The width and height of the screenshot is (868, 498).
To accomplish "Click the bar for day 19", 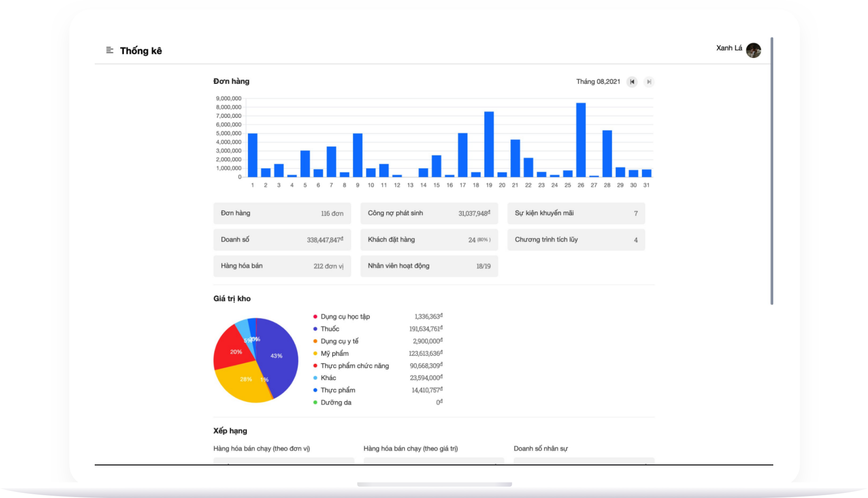I will point(489,144).
